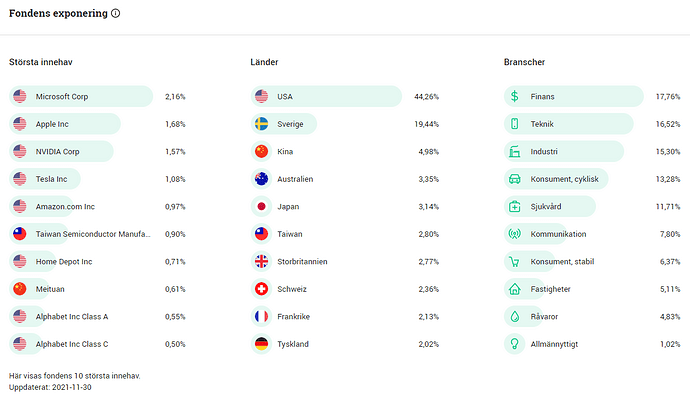Click the USA country exposure bar
Image resolution: width=690 pixels, height=400 pixels.
(325, 97)
